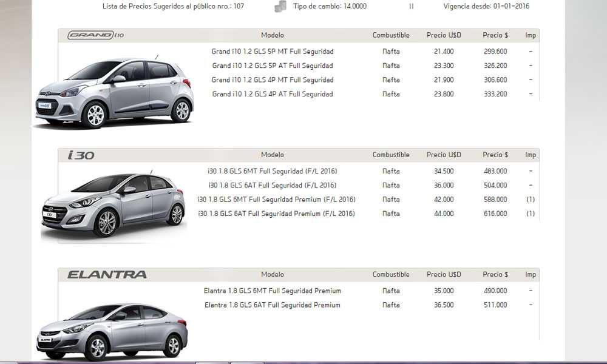Click the '(1)' footnote next to i30 Premium
Viewport: 607px width, 364px height.
[x=530, y=199]
